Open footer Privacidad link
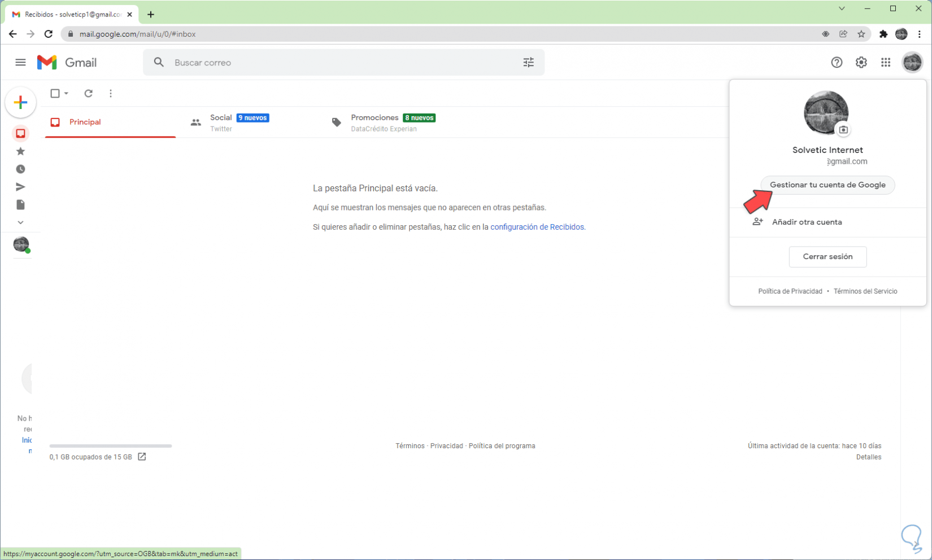 (x=447, y=446)
